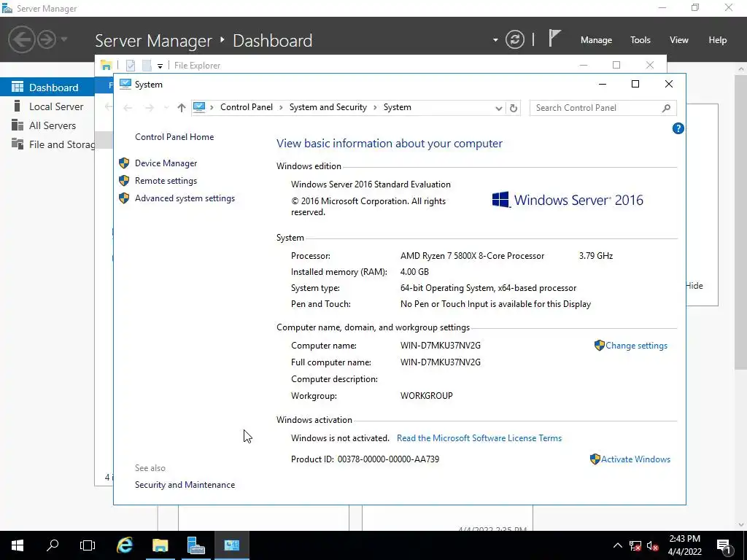Open recent locations dropdown in System window
This screenshot has height=560, width=747.
click(166, 108)
